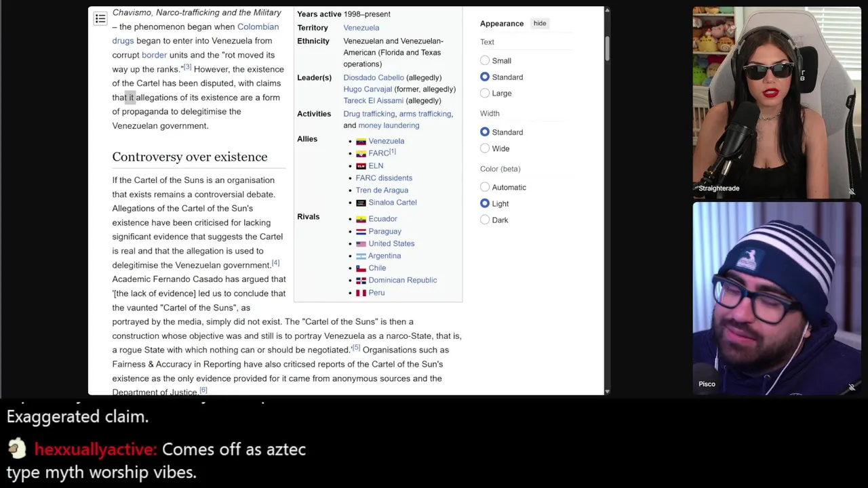The height and width of the screenshot is (488, 868).
Task: Open the table of contents list icon
Action: click(x=100, y=19)
